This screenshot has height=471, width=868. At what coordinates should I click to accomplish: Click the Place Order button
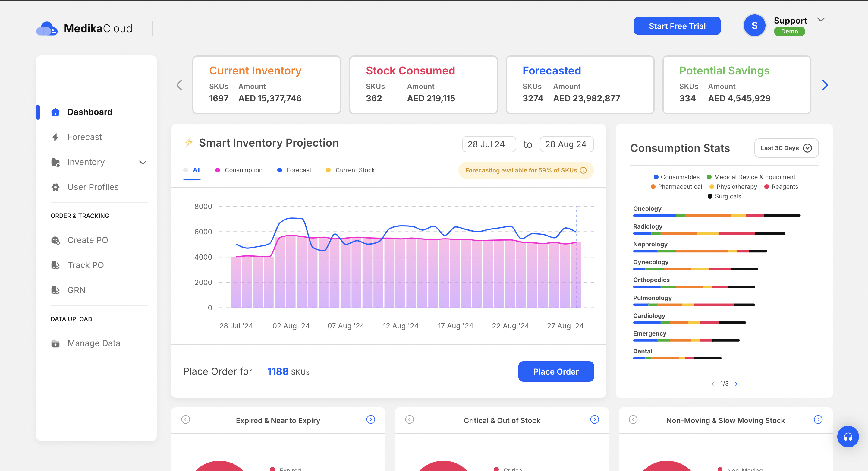(556, 371)
